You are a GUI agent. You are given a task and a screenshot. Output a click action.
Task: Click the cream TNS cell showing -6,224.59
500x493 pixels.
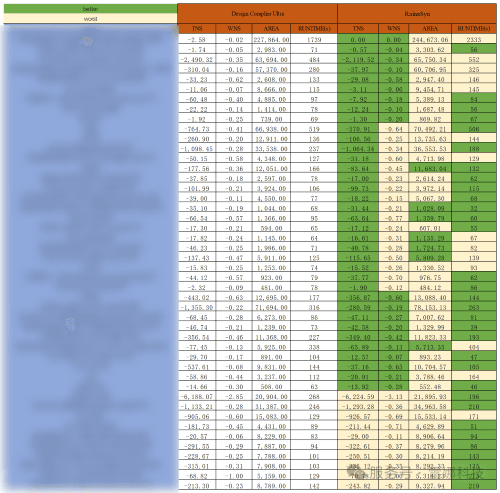[358, 397]
